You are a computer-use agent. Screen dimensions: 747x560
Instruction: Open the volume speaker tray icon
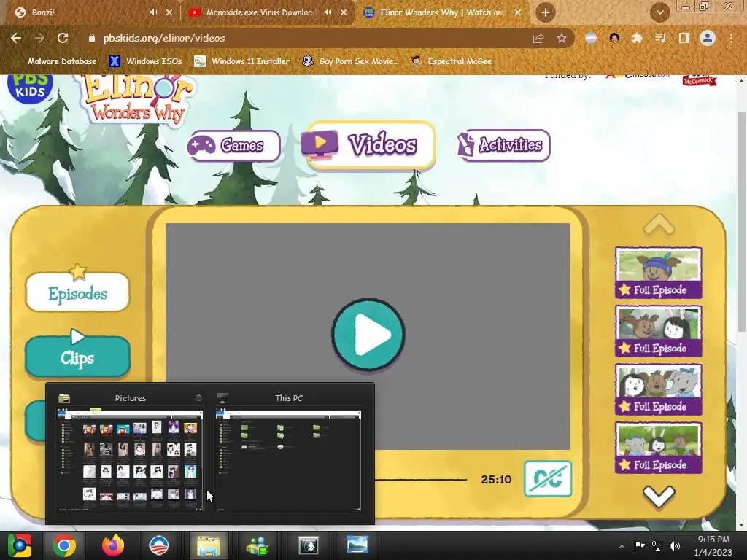coord(675,545)
